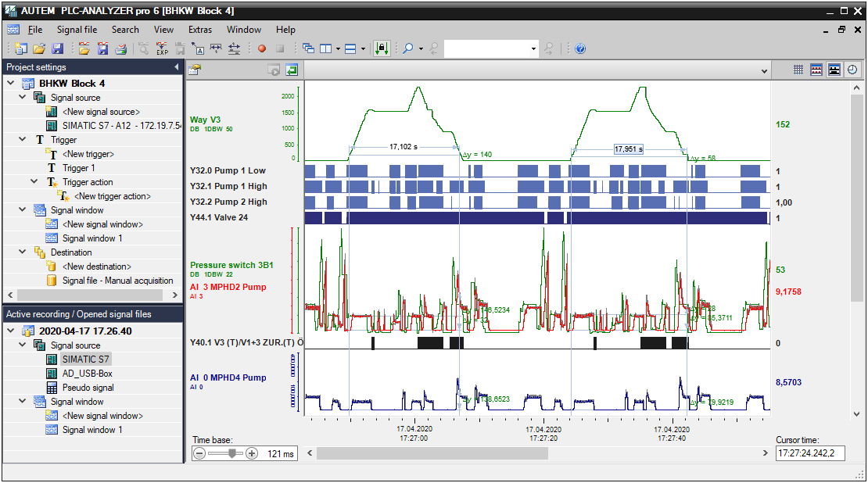Click the EXP export icon
This screenshot has height=483, width=868.
162,48
